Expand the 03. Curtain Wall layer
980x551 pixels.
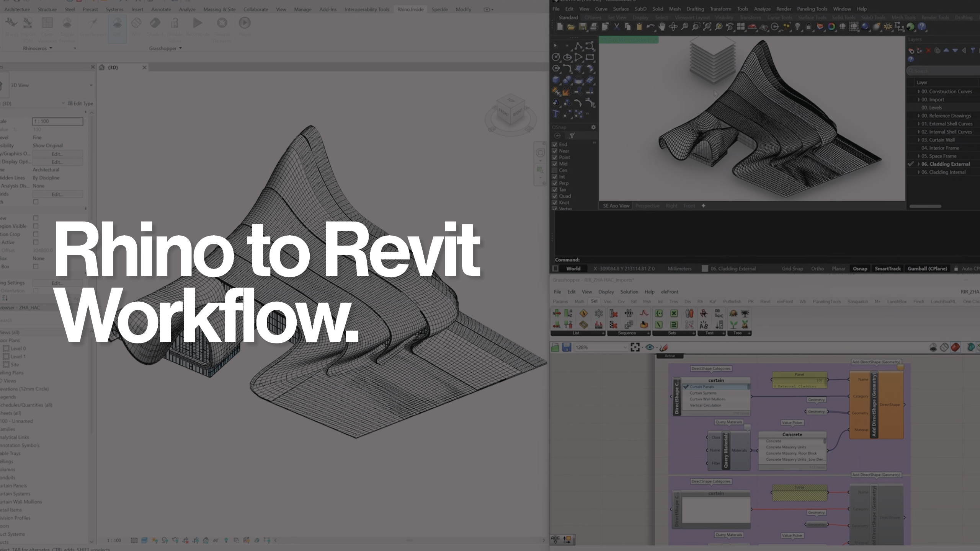tap(919, 140)
